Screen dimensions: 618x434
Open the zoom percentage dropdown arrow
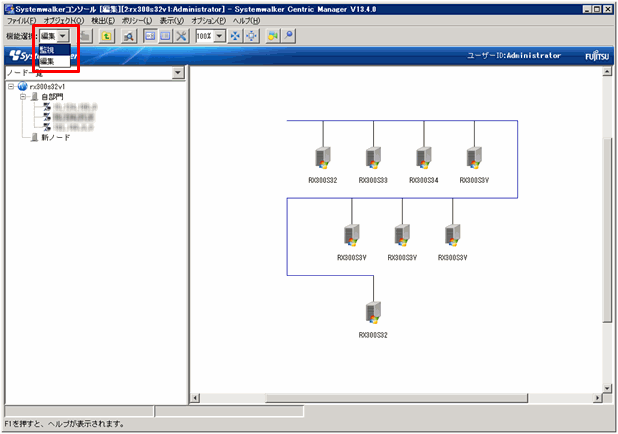pyautogui.click(x=220, y=36)
